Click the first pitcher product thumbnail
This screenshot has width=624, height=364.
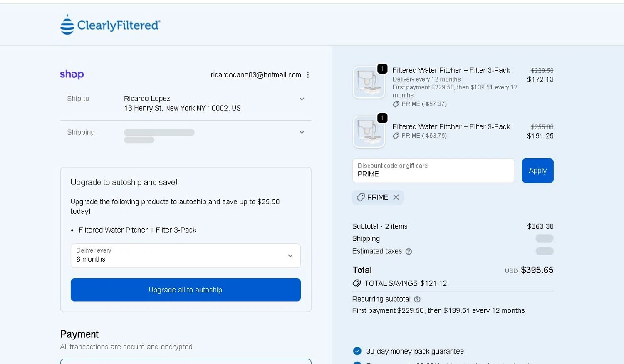(369, 82)
